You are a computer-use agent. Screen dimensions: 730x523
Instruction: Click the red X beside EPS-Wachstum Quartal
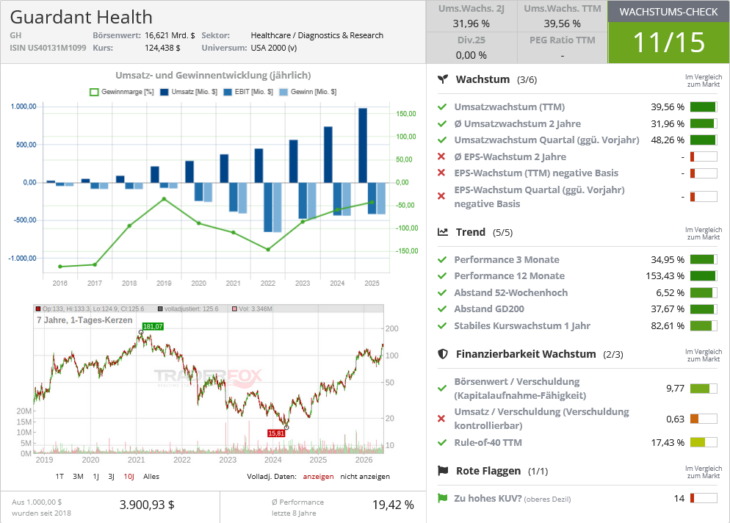point(442,197)
